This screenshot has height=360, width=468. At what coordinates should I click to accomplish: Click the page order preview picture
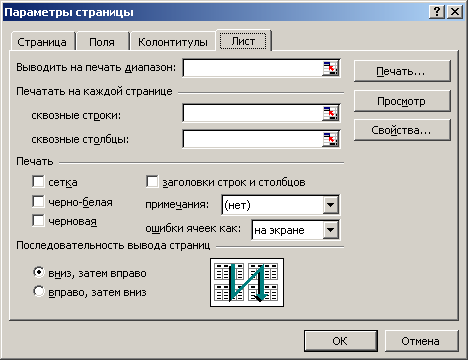[x=247, y=282]
